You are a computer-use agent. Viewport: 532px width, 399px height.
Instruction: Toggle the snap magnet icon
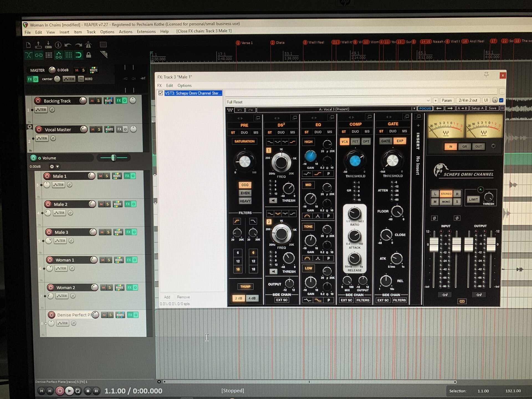pos(78,55)
